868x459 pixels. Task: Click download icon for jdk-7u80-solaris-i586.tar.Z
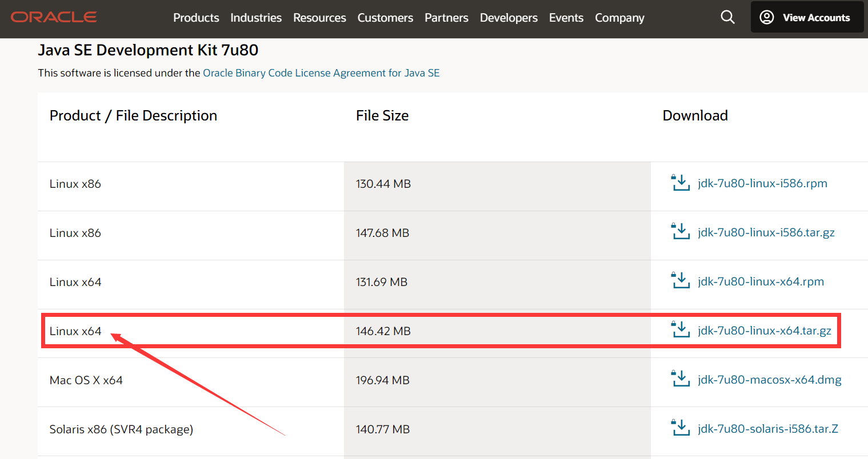click(680, 428)
